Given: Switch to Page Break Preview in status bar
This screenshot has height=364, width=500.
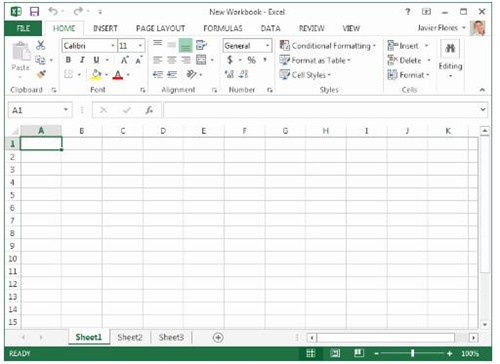Looking at the screenshot, I should tap(359, 353).
